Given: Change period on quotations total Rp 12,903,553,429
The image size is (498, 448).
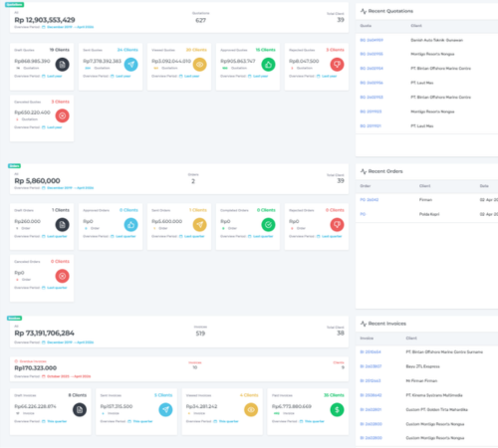Looking at the screenshot, I should (71, 27).
